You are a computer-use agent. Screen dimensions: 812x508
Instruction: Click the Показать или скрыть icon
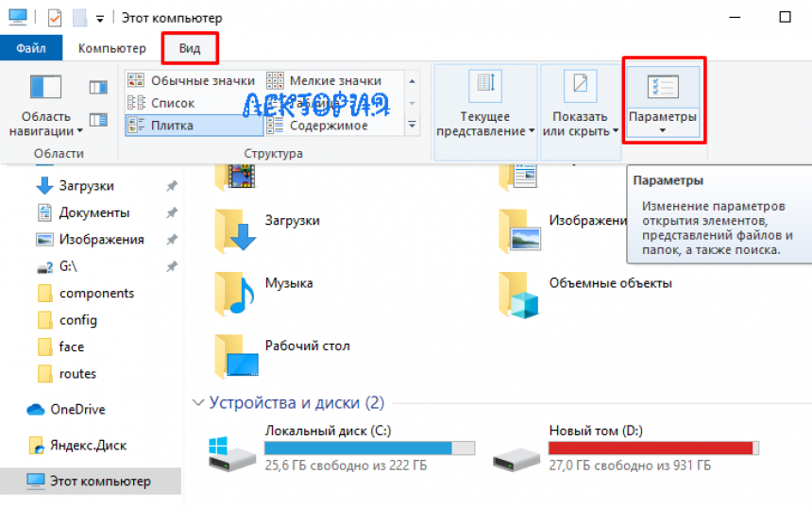pos(581,85)
